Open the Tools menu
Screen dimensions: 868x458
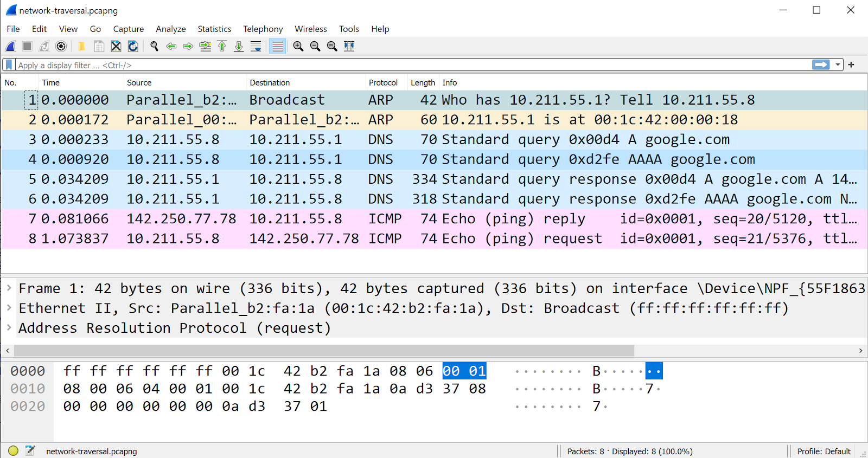click(x=349, y=29)
